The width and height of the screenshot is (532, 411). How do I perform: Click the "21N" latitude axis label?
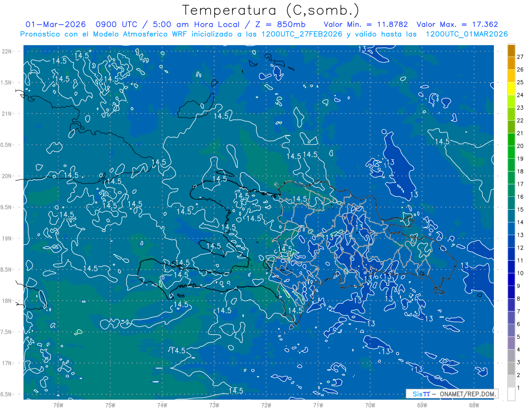point(7,114)
